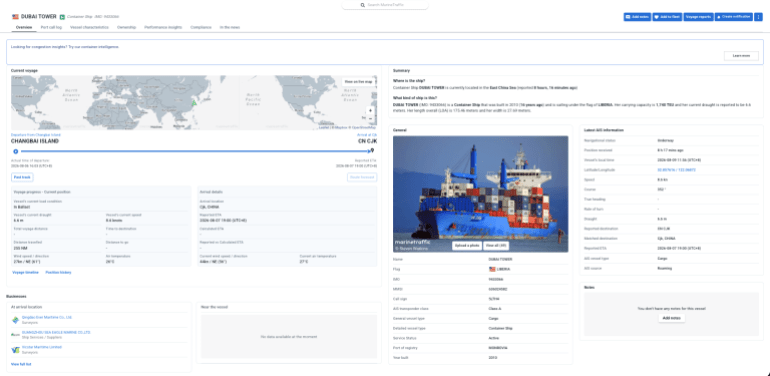Click the CHANGBAI ISLAND departure port name

point(35,141)
